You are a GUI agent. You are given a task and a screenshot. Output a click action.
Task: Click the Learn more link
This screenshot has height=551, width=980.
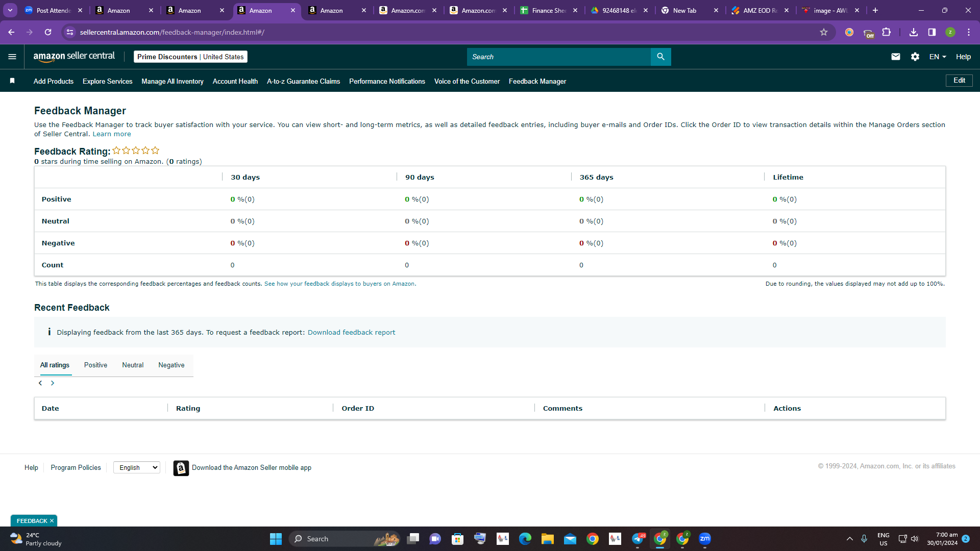(x=112, y=134)
